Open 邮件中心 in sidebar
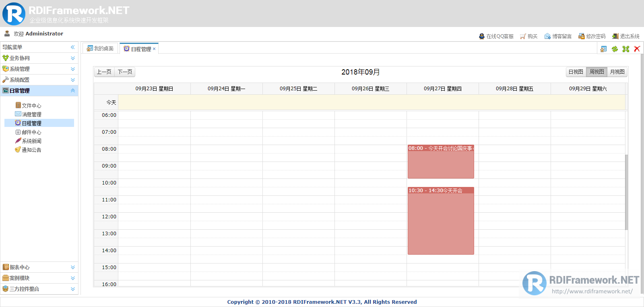Image resolution: width=644 pixels, height=307 pixels. 28,132
